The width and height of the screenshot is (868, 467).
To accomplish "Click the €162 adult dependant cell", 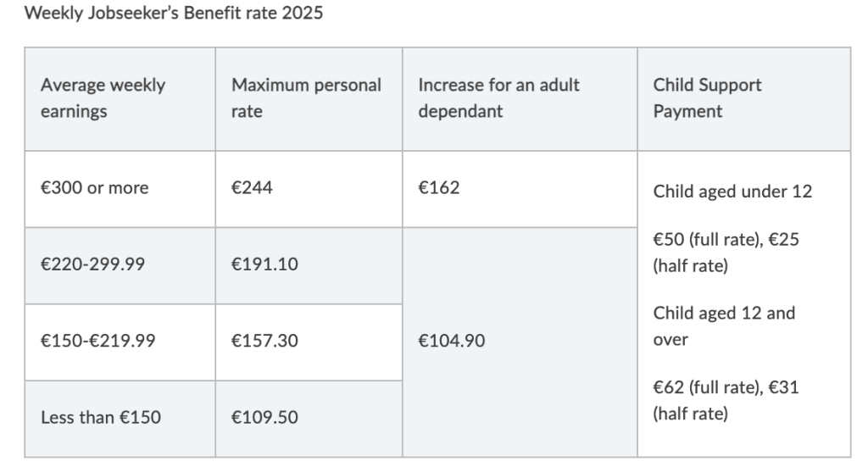I will click(x=520, y=189).
